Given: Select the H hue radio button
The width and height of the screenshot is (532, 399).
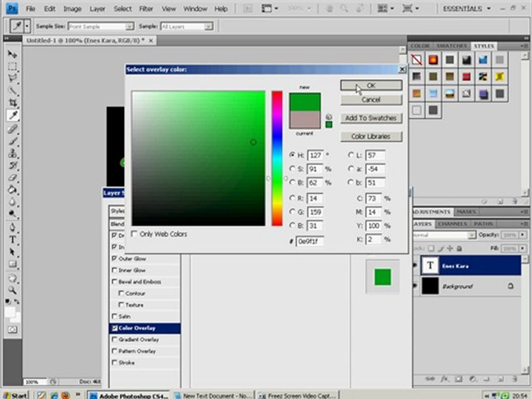Looking at the screenshot, I should 292,155.
